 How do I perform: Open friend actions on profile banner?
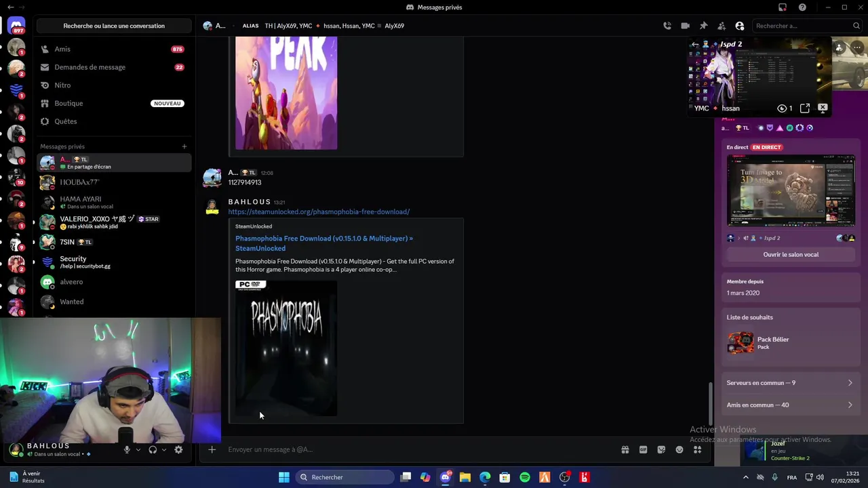(840, 48)
